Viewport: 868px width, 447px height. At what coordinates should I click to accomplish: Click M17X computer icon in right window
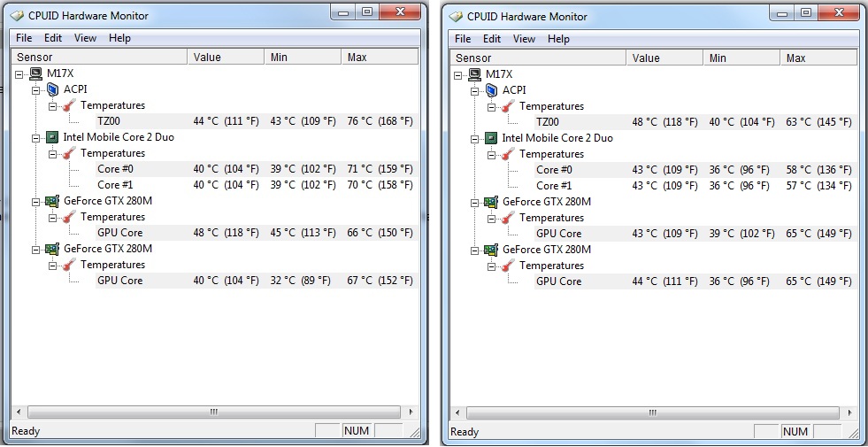tap(475, 74)
